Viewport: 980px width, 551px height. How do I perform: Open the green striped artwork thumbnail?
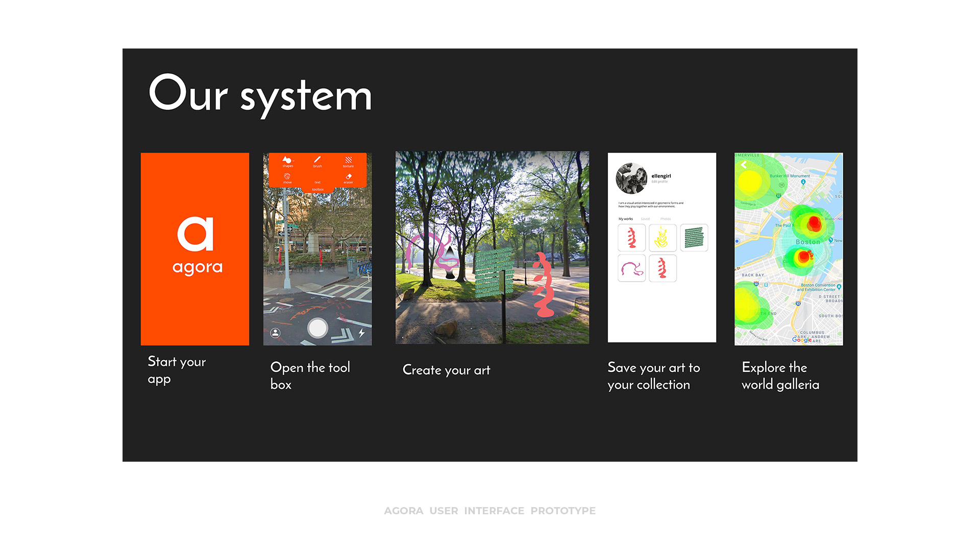[x=694, y=238]
